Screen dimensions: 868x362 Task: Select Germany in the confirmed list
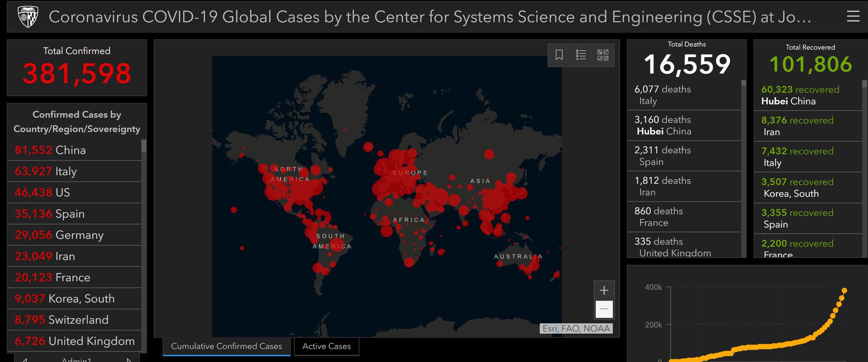[x=74, y=235]
